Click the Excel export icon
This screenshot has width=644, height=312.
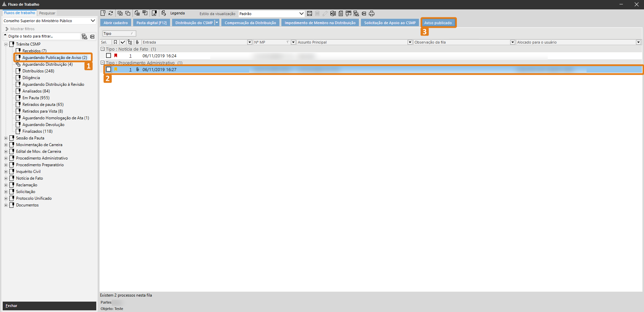(333, 13)
